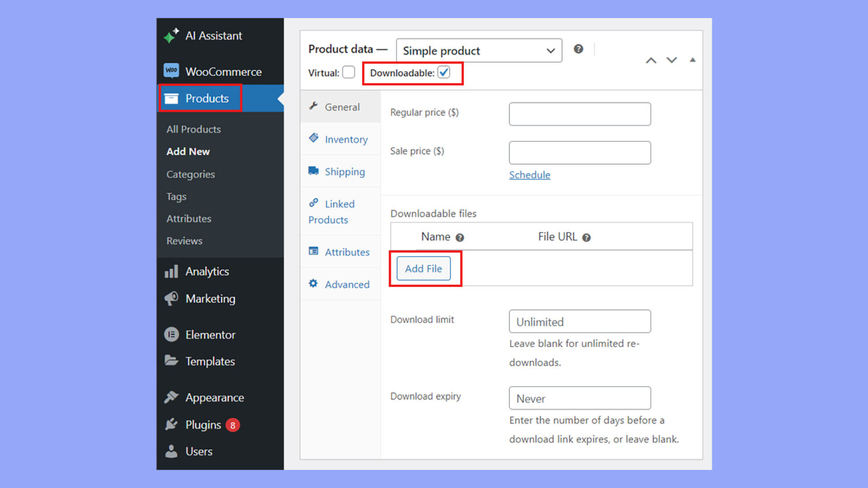The image size is (868, 488).
Task: Open Elementor from the sidebar icon
Action: 171,334
